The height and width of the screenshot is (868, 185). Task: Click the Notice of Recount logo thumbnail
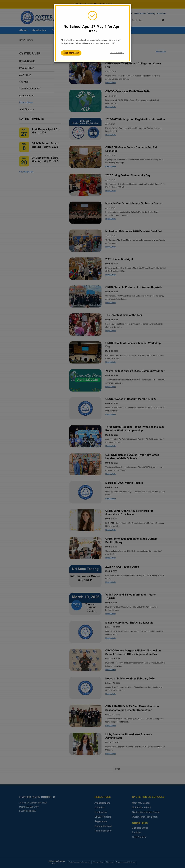point(85,408)
